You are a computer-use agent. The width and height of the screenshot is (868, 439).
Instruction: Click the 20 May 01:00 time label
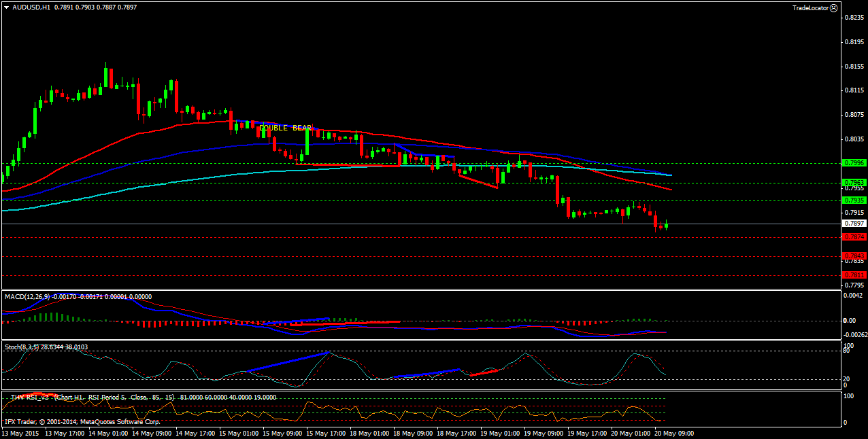point(630,433)
